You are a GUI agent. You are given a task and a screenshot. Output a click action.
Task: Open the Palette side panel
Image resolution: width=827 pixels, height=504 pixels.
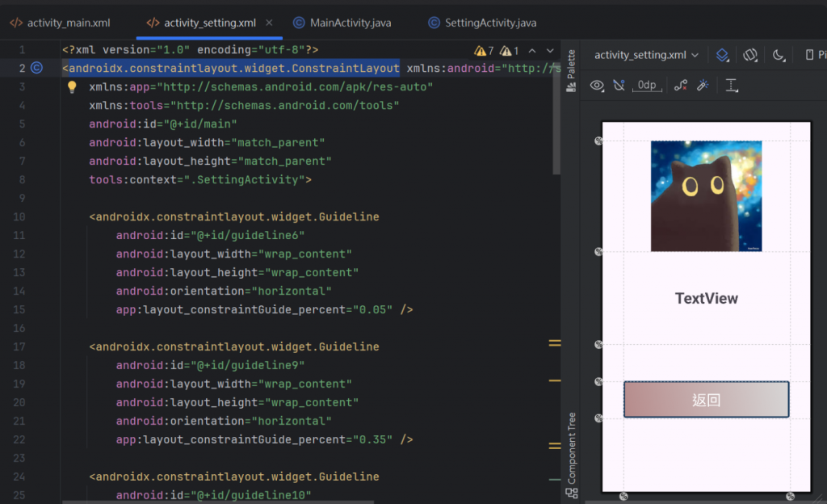(x=571, y=70)
